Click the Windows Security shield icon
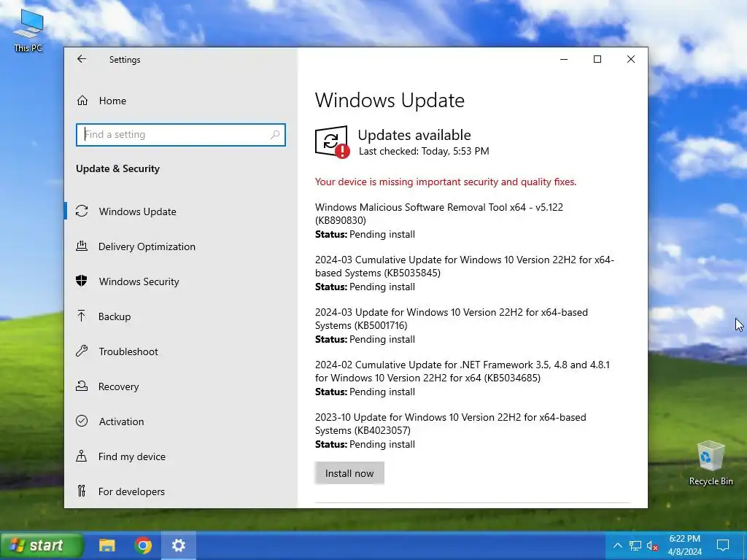This screenshot has height=560, width=747. click(82, 281)
